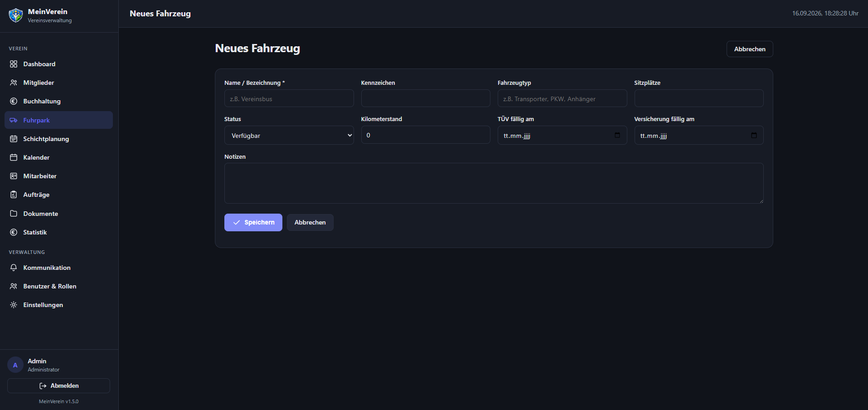Select Kalender in the sidebar
Image resolution: width=868 pixels, height=410 pixels.
click(x=58, y=157)
